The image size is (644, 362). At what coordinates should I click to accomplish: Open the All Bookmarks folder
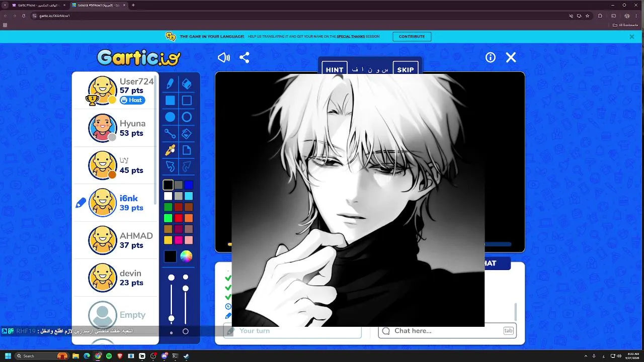point(626,25)
